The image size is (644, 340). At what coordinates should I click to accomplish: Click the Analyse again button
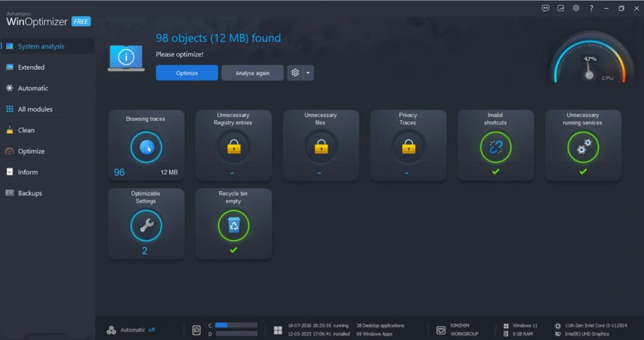tap(253, 73)
